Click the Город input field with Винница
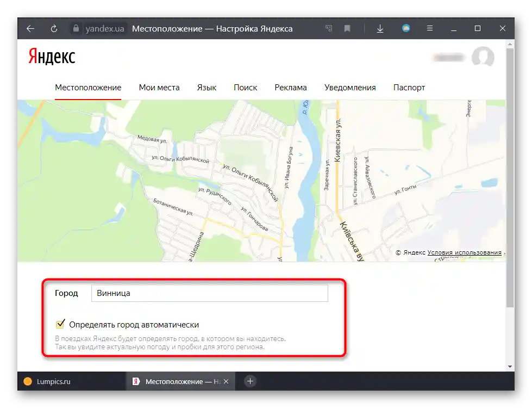The width and height of the screenshot is (532, 408). coord(210,293)
